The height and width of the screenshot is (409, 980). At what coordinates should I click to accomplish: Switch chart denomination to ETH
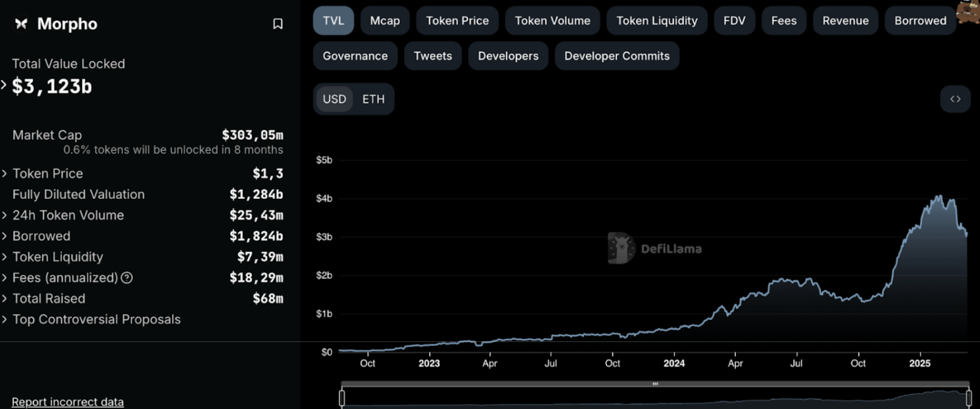pos(373,99)
